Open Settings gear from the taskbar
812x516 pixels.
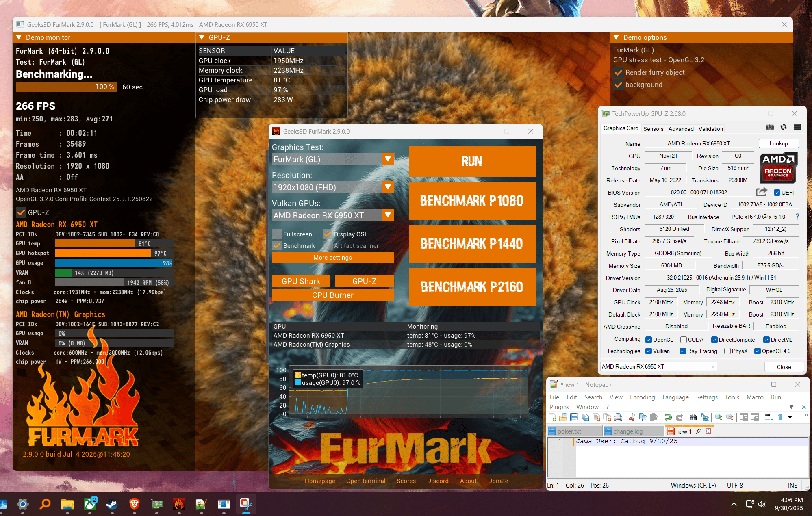click(23, 504)
